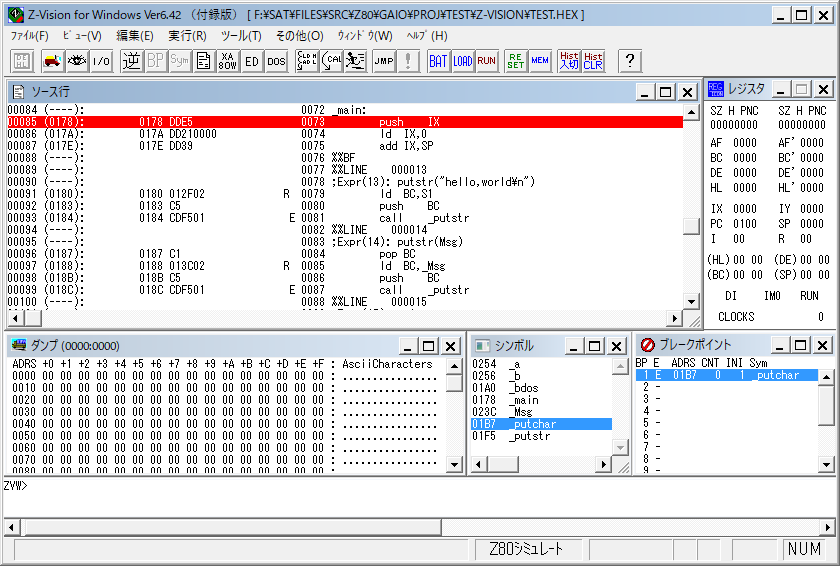Select the _putchar breakpoint row

(x=727, y=375)
